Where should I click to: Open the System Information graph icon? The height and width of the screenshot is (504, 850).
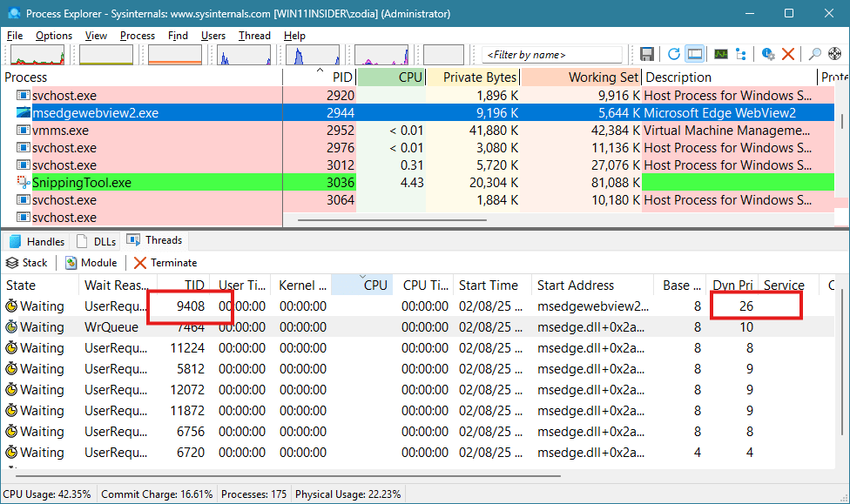tap(720, 54)
